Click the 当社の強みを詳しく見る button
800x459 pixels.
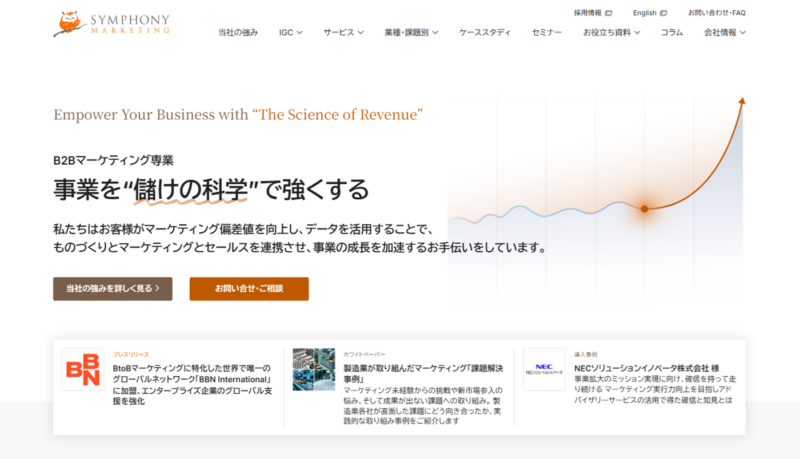click(113, 289)
